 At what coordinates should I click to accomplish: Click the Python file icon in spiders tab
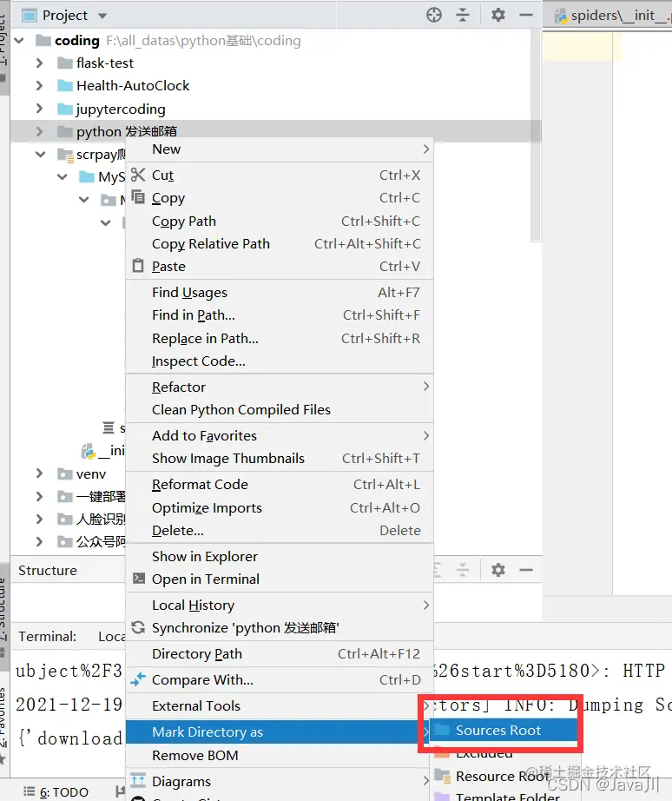(562, 17)
